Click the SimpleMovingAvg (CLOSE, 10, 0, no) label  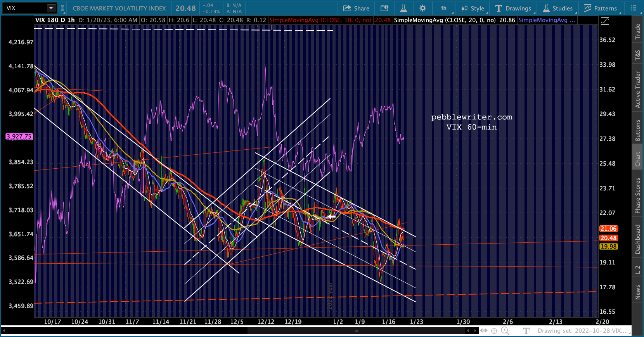[320, 20]
